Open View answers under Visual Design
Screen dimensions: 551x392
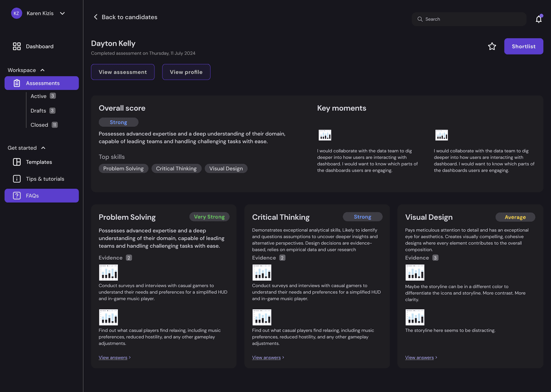coord(421,357)
